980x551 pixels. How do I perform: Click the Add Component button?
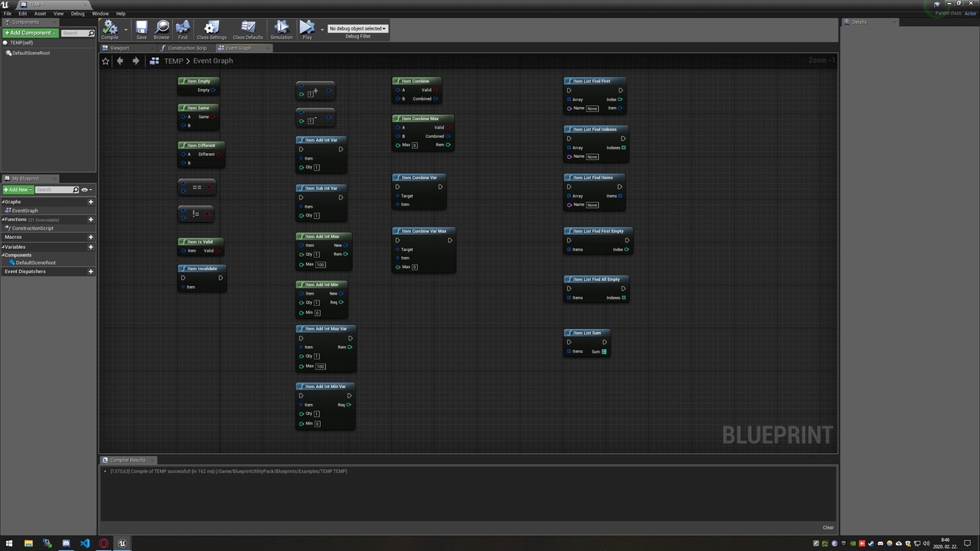pyautogui.click(x=30, y=33)
